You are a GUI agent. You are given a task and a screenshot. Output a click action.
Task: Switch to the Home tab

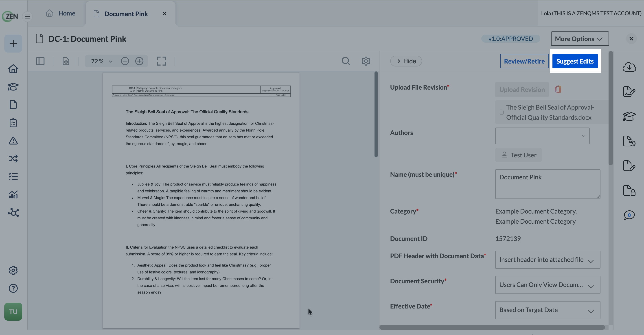click(60, 13)
